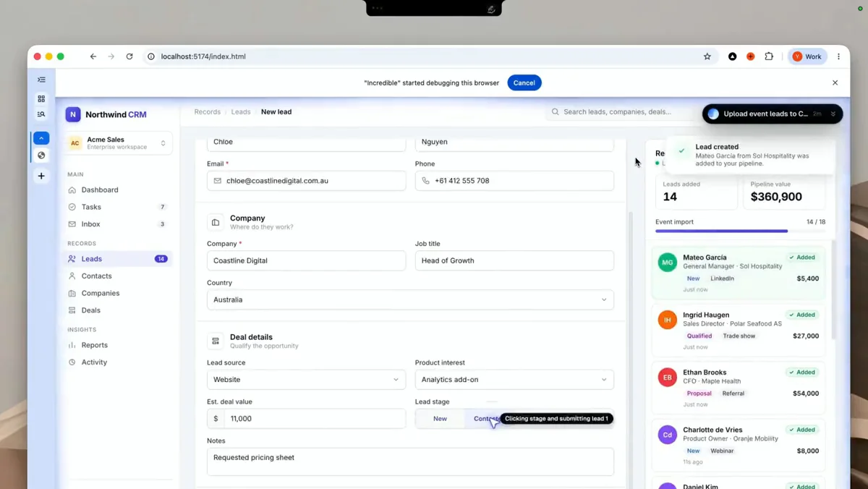Click the envelope icon in Email field

218,181
